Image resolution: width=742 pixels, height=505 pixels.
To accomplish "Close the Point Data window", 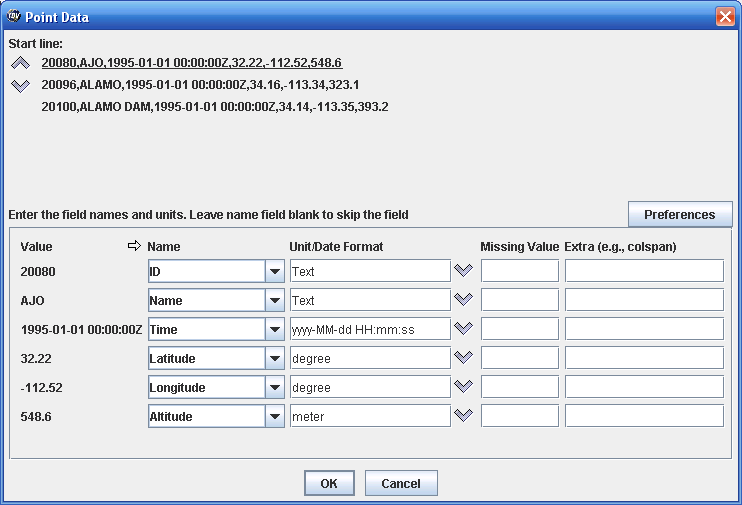I will [x=725, y=17].
